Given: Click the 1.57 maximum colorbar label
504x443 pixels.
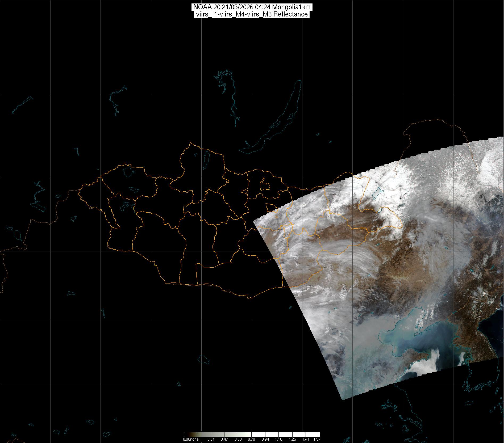Looking at the screenshot, I should point(316,439).
